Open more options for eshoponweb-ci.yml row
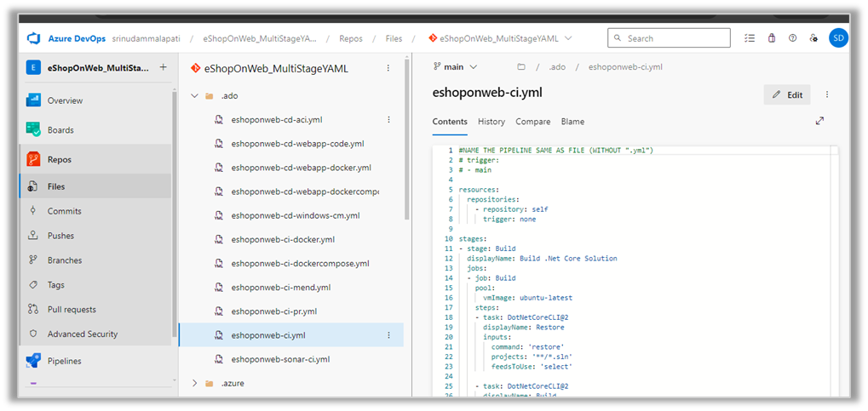Viewport: 868px width, 411px height. [x=388, y=335]
